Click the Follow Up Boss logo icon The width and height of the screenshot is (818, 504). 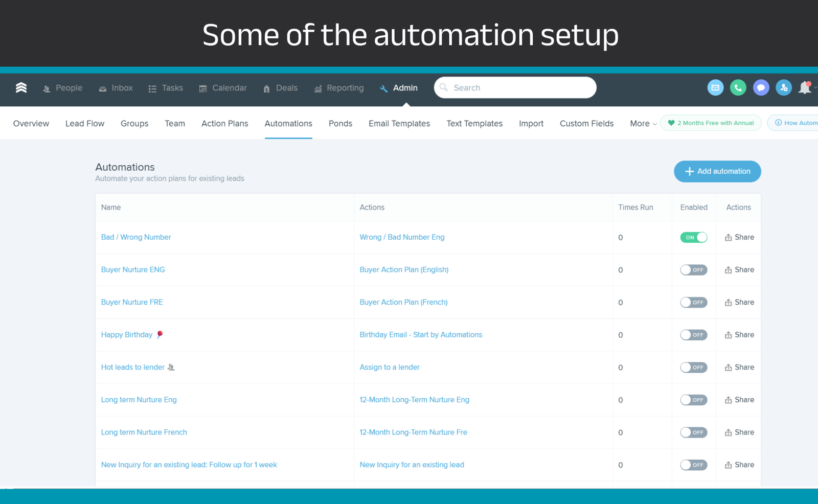point(21,88)
